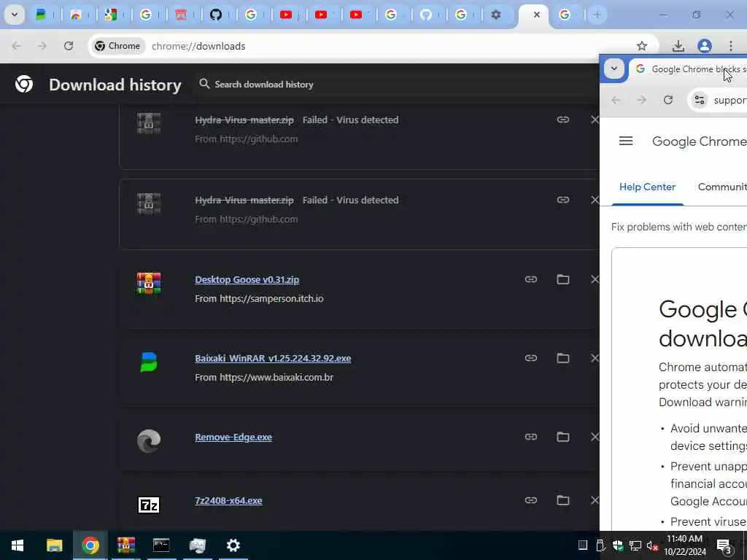Open the Baixaki_WinRAR_v1.25.224.32.92.exe file link
Image resolution: width=747 pixels, height=560 pixels.
coord(273,358)
